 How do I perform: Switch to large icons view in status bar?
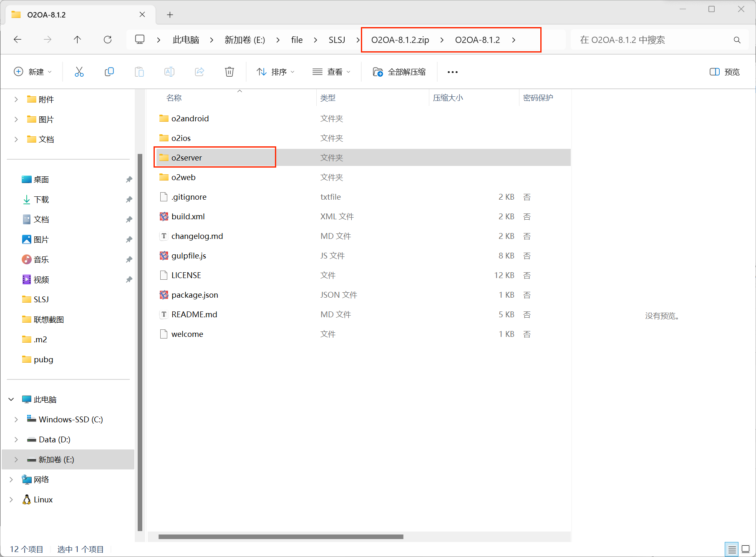[x=746, y=549]
